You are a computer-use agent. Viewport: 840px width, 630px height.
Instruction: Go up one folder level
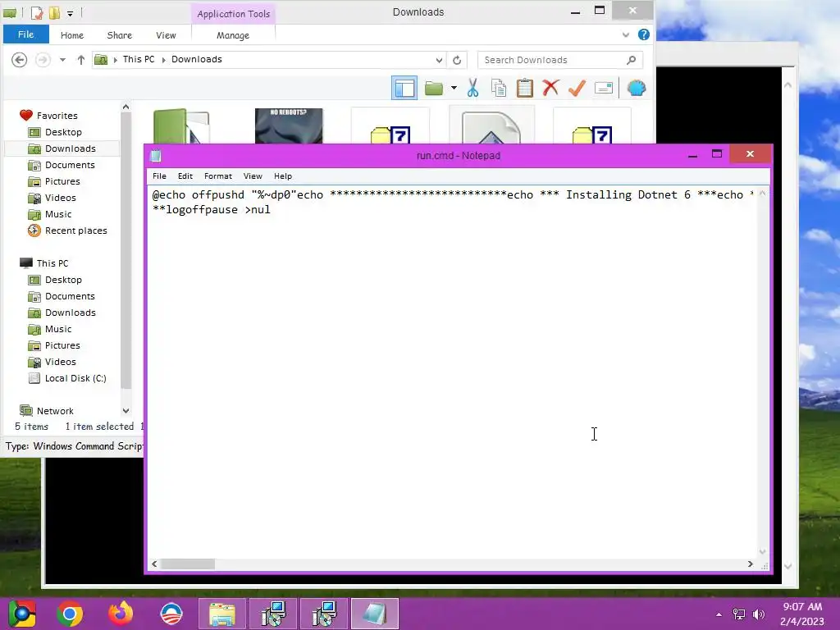(81, 59)
